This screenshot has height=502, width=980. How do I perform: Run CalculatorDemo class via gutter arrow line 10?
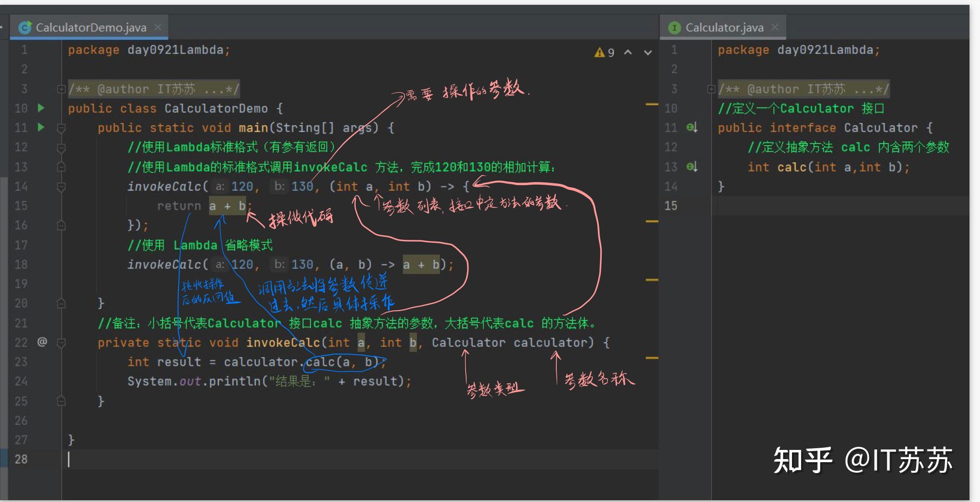41,108
